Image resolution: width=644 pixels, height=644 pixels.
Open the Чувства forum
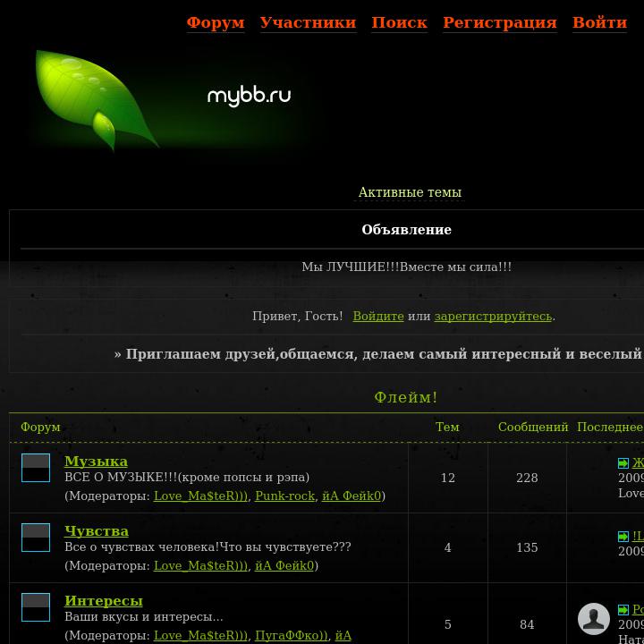[97, 531]
